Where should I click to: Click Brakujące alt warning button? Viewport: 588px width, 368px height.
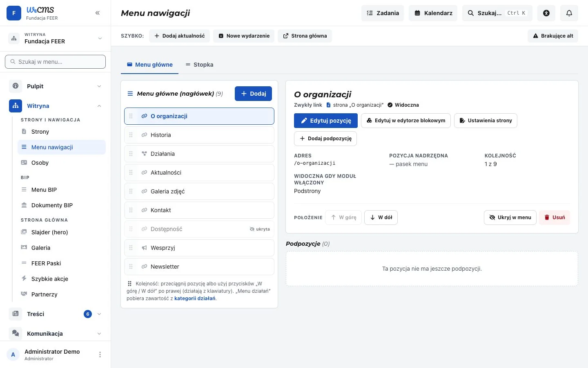pos(553,36)
